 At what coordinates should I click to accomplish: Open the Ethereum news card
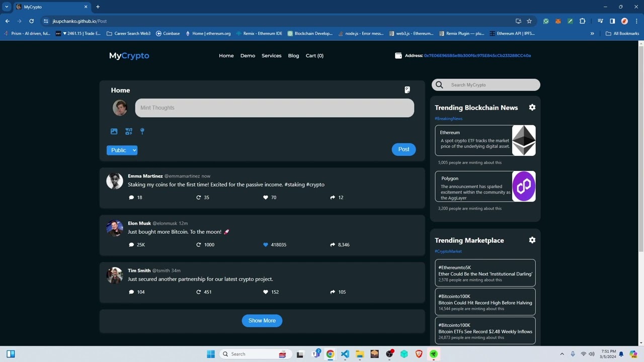pyautogui.click(x=486, y=140)
